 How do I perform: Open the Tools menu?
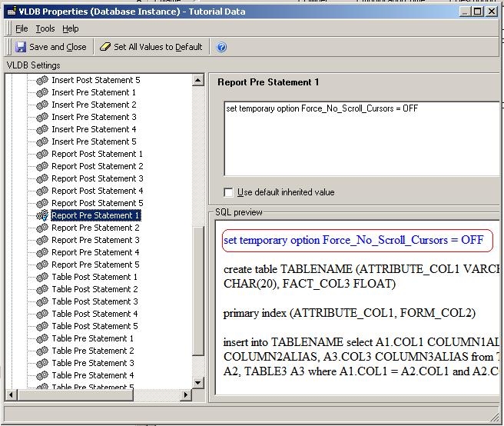[45, 28]
